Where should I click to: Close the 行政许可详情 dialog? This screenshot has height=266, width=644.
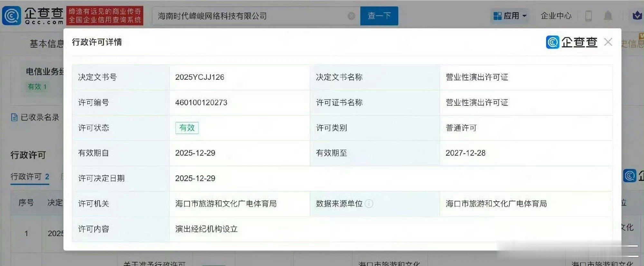point(608,42)
